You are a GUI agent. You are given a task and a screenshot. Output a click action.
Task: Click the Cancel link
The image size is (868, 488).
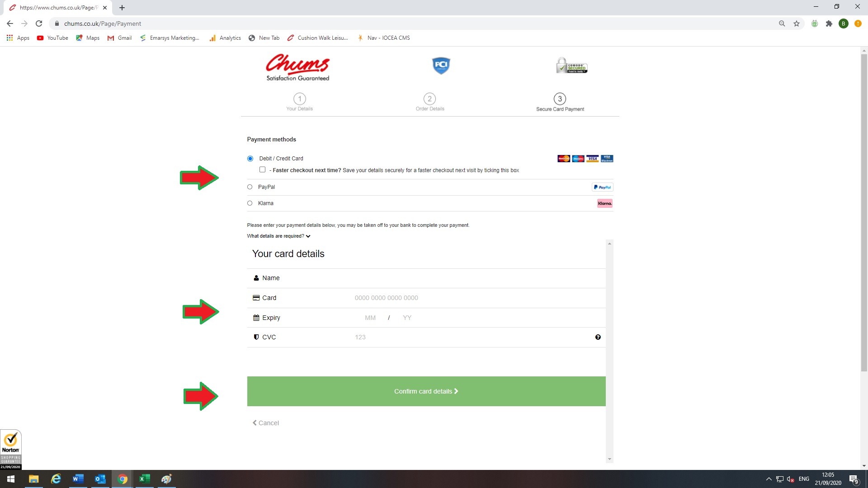pos(266,423)
